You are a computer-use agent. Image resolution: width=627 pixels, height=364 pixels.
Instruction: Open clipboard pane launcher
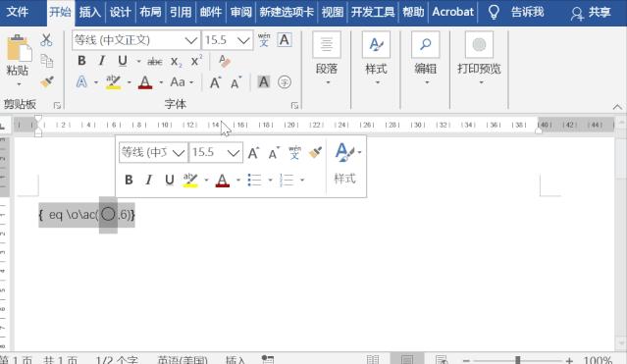coord(57,106)
